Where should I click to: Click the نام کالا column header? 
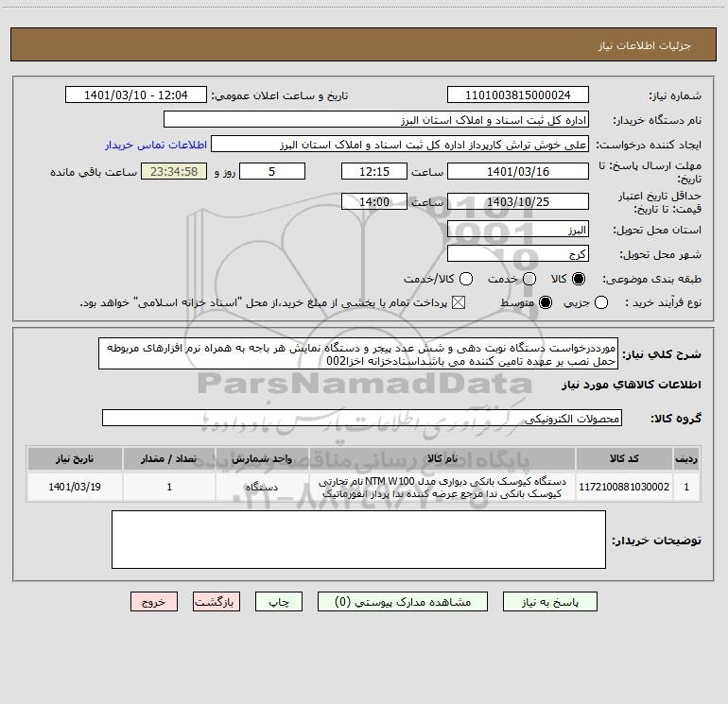point(442,458)
